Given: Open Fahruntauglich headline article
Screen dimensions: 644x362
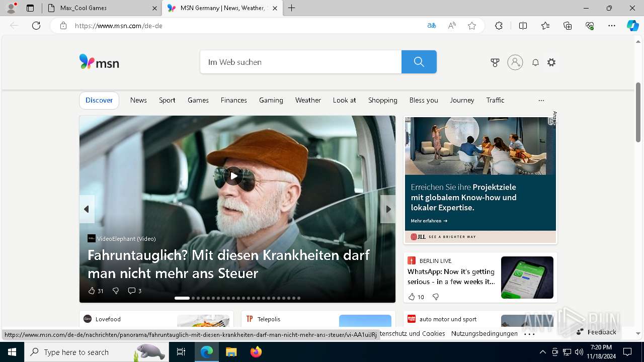Looking at the screenshot, I should [x=229, y=264].
